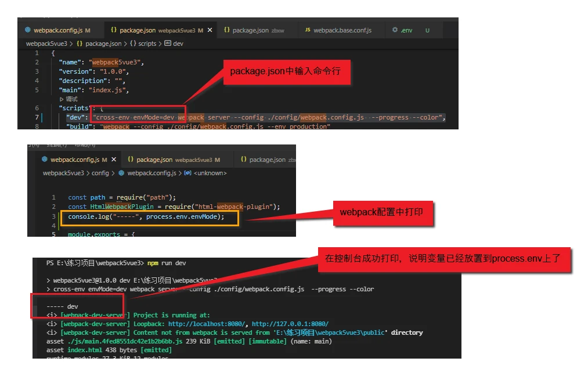Viewport: 588px width, 376px height.
Task: Close the active package.json webpack5vue3 tab
Action: [x=210, y=30]
